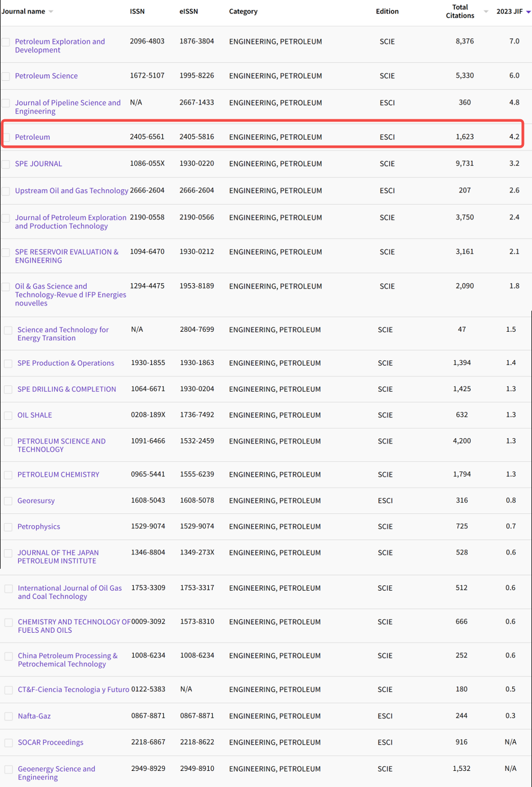The width and height of the screenshot is (532, 787).
Task: Check the highlighted Petroleum journal checkbox
Action: 6,137
